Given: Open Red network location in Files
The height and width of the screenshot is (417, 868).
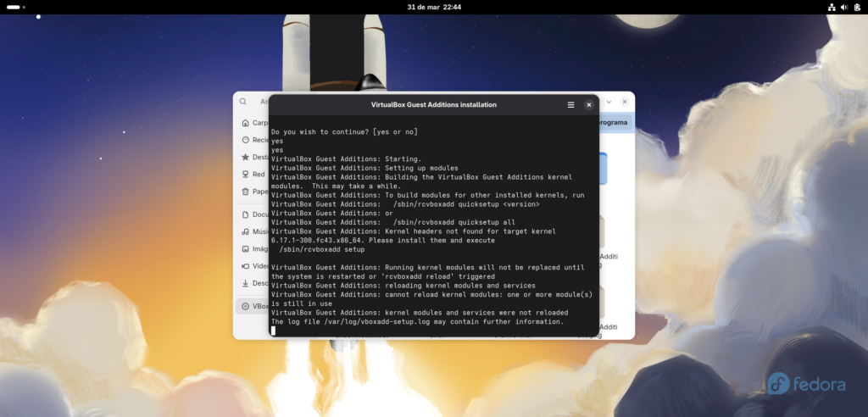Looking at the screenshot, I should (254, 175).
